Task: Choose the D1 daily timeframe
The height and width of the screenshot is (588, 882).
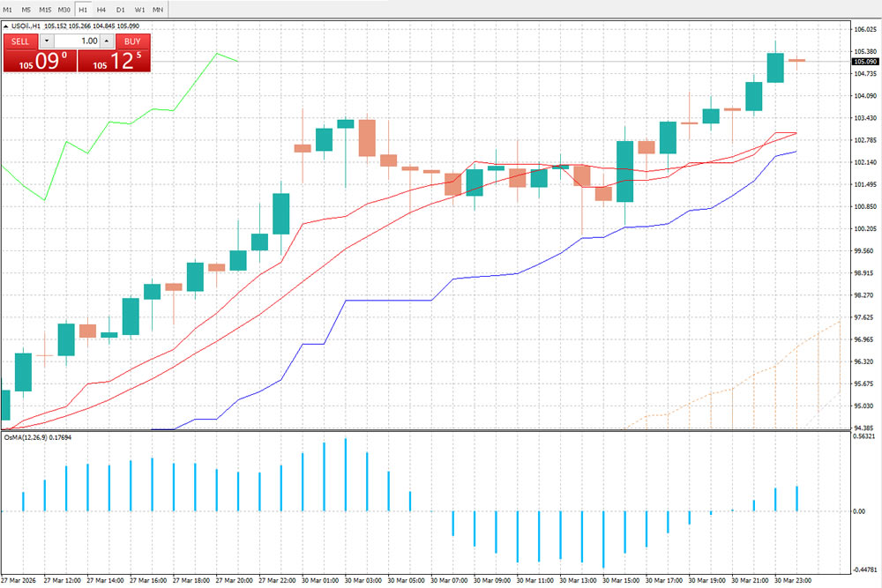Action: pos(120,9)
